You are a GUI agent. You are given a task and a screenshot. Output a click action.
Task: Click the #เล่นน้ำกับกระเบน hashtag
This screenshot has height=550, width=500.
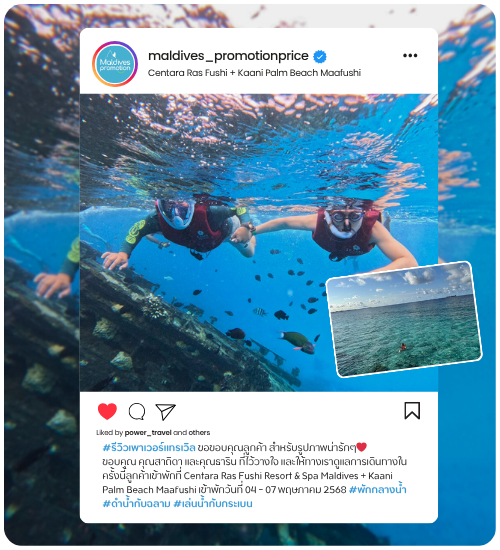pos(213,504)
